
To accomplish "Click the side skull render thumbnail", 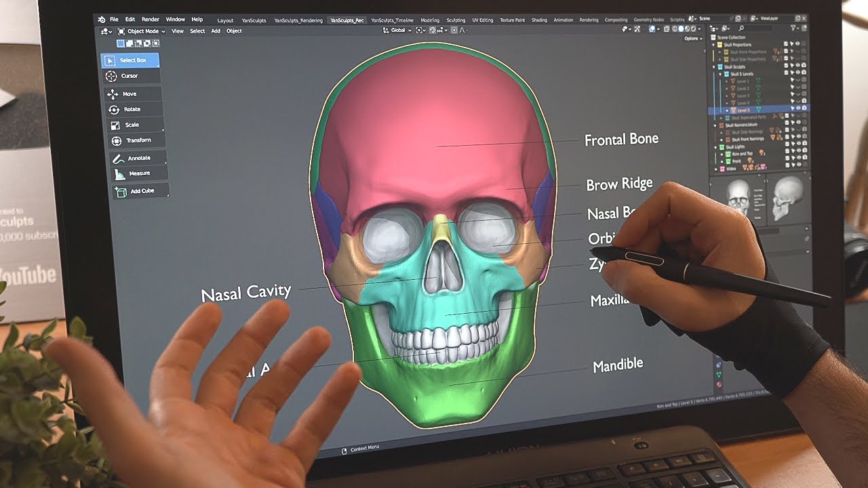I will 788,197.
